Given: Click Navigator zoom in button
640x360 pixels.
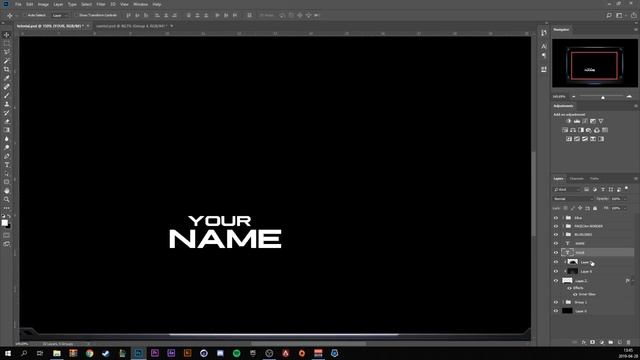Looking at the screenshot, I should [629, 96].
